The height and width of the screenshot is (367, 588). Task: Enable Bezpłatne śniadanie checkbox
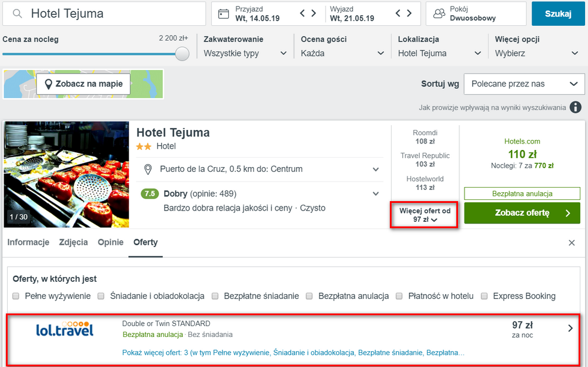click(215, 296)
